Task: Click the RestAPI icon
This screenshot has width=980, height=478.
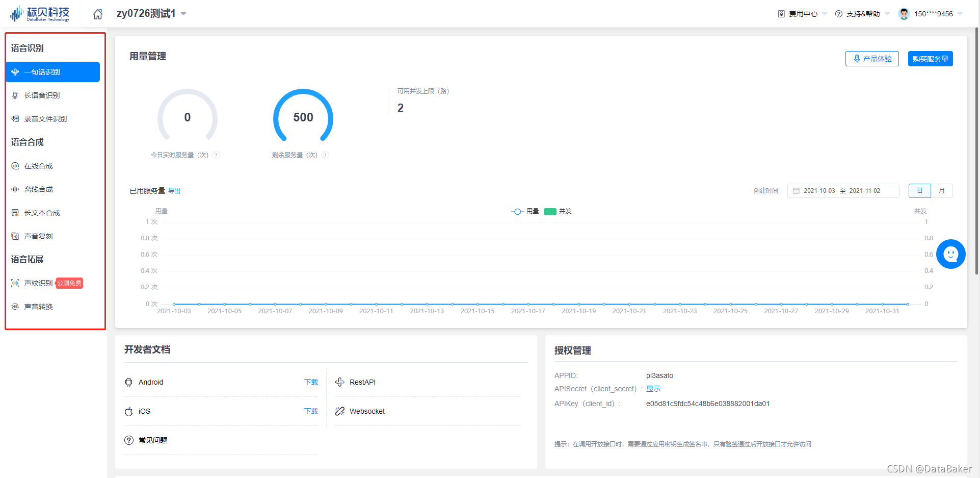Action: (340, 382)
